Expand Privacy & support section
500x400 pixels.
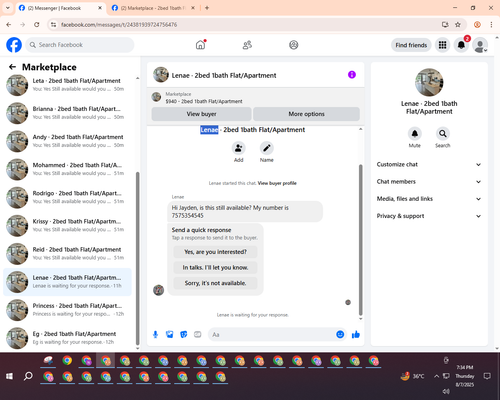[x=429, y=216]
